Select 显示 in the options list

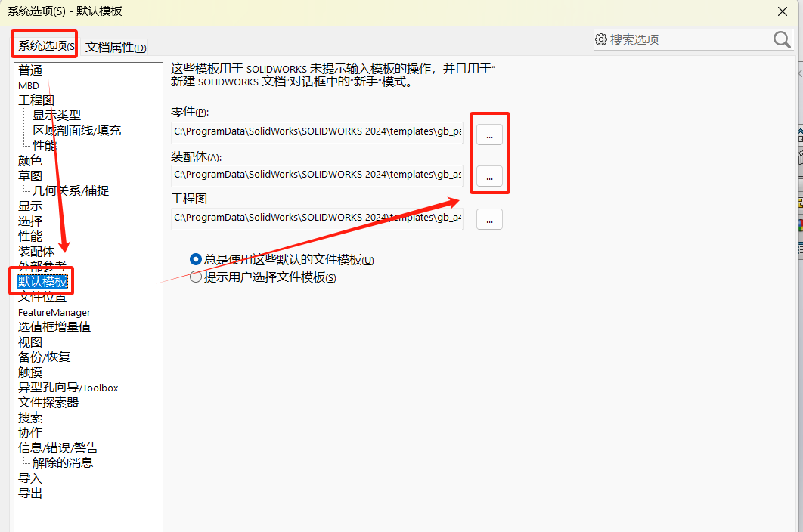(x=30, y=206)
